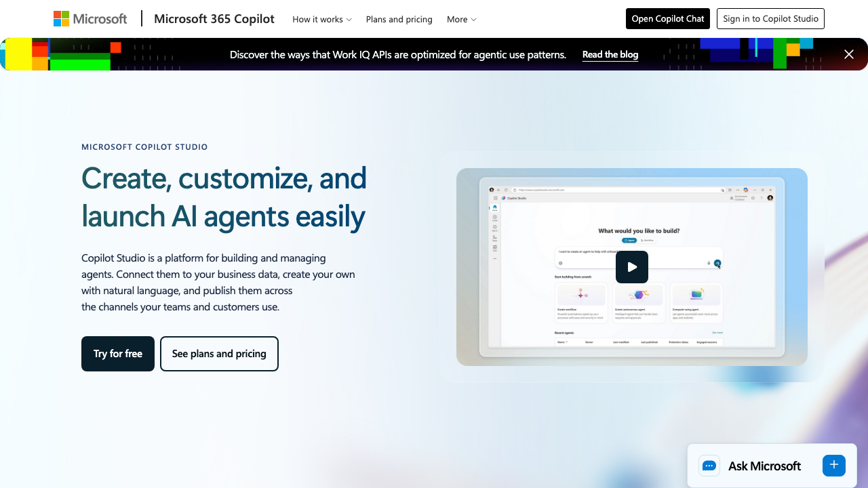Expand the More menu
The height and width of the screenshot is (488, 868).
(x=462, y=19)
